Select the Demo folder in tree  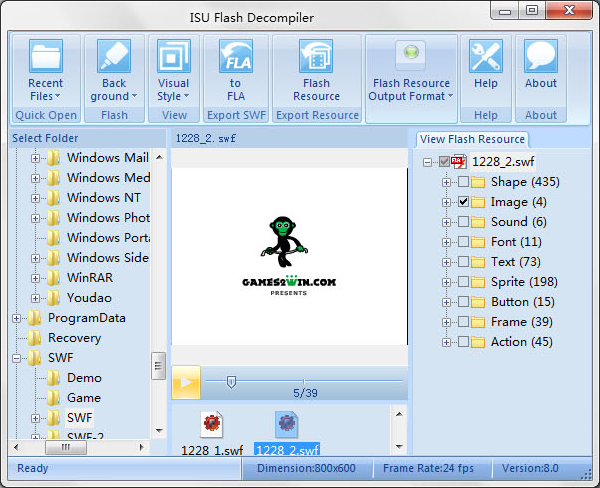click(x=84, y=378)
